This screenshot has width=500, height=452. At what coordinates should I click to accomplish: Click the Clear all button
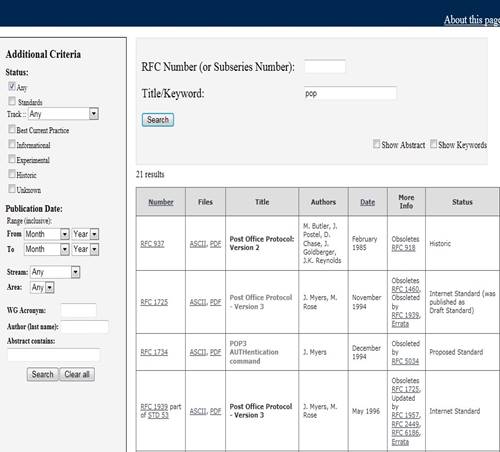click(77, 374)
